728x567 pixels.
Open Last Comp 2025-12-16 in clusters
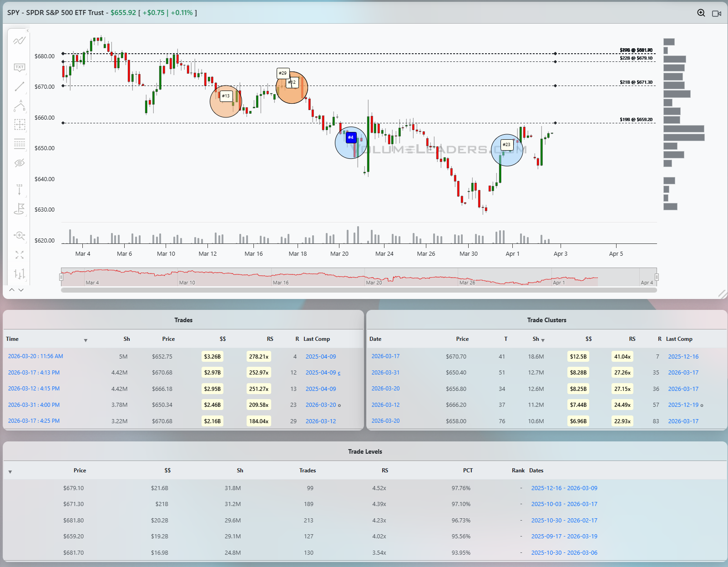(x=683, y=356)
